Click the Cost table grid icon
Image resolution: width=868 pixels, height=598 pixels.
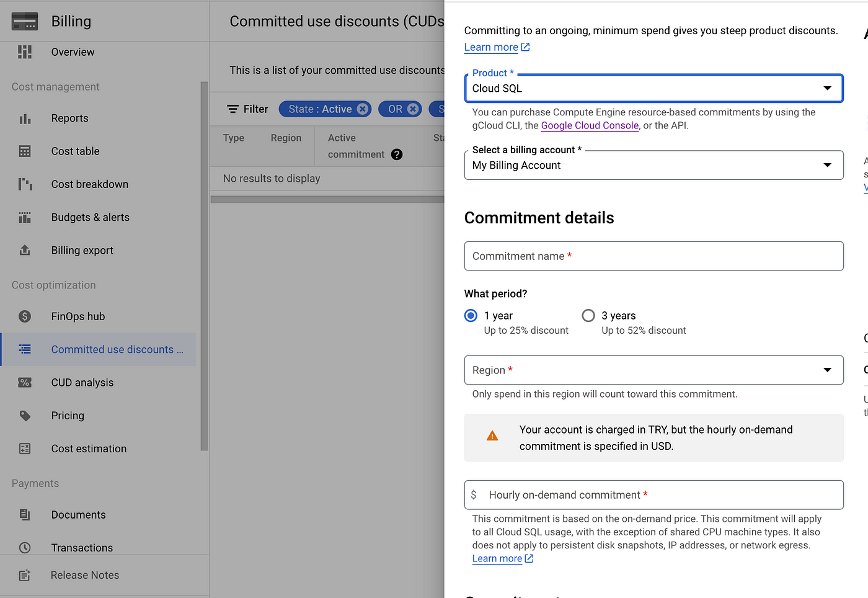tap(25, 151)
